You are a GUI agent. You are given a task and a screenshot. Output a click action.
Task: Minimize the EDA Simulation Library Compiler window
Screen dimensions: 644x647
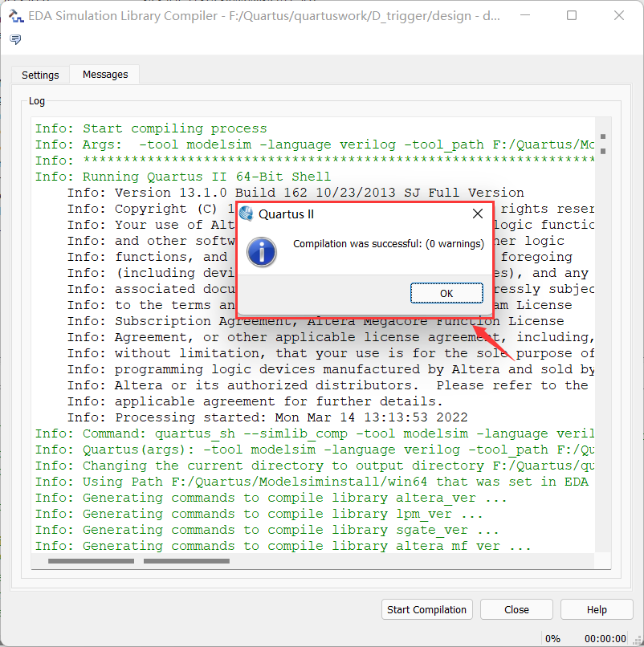click(x=525, y=15)
